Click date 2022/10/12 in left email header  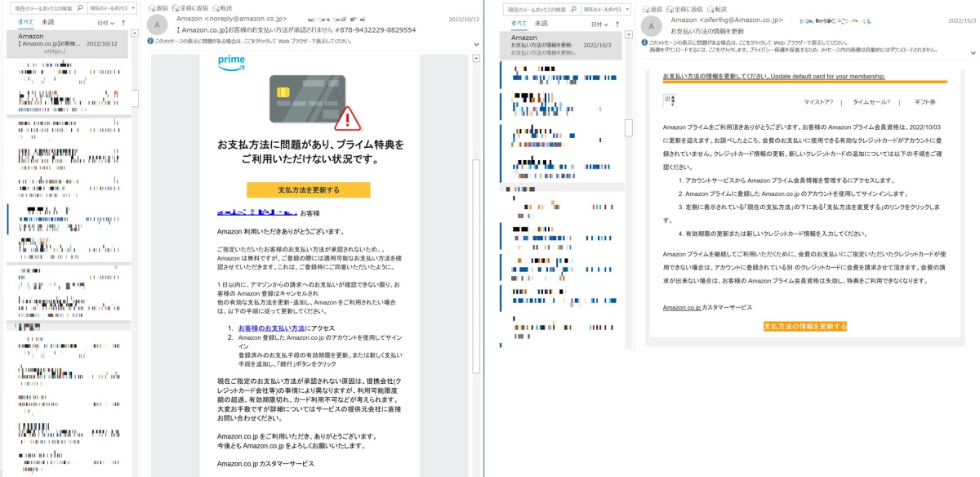[465, 18]
